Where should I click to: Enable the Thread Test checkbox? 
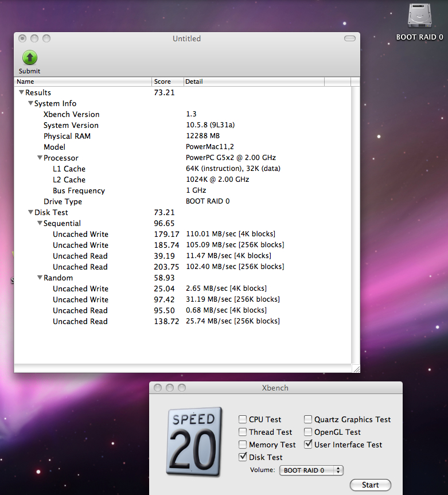(x=243, y=432)
